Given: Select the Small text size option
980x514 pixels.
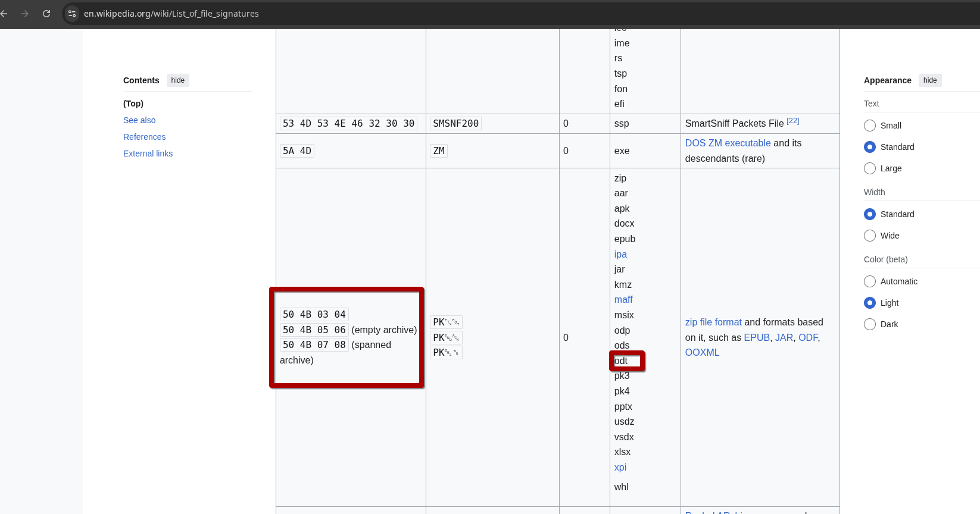Looking at the screenshot, I should point(870,126).
